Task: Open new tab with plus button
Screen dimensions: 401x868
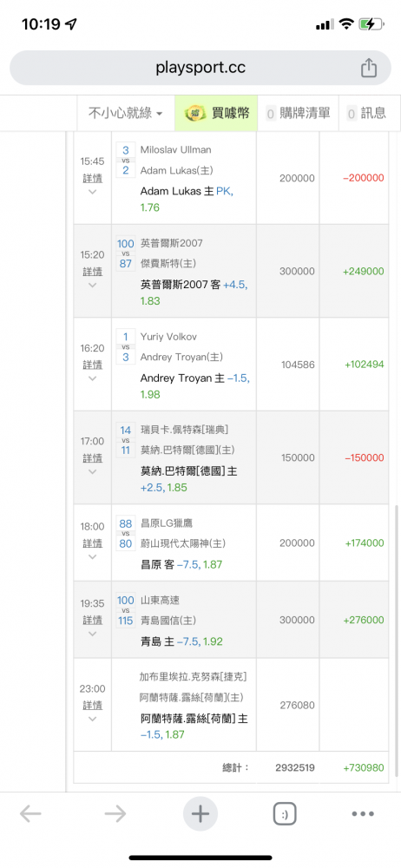Action: 200,814
